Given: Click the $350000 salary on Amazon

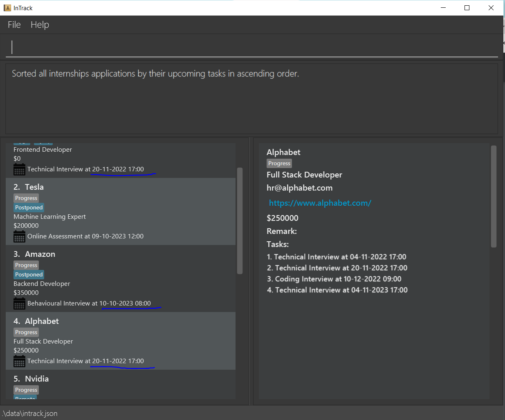Looking at the screenshot, I should (x=26, y=293).
